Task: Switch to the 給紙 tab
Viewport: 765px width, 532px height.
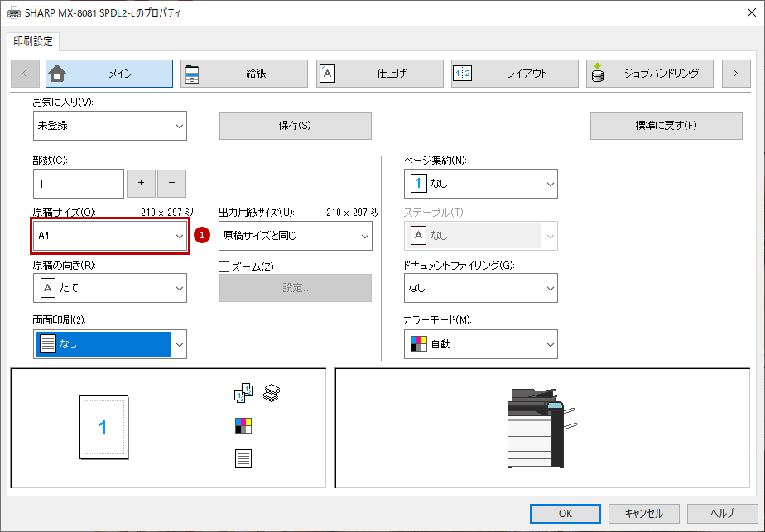Action: tap(244, 74)
